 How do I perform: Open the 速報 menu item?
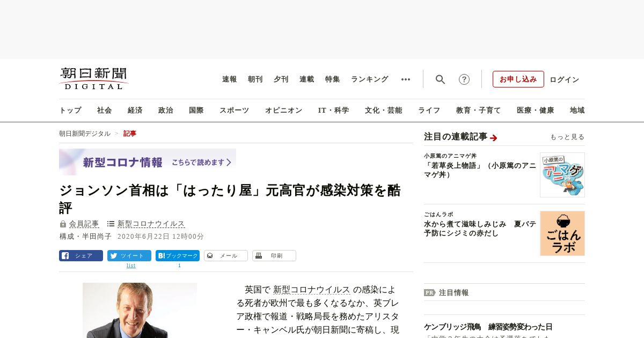pyautogui.click(x=230, y=79)
